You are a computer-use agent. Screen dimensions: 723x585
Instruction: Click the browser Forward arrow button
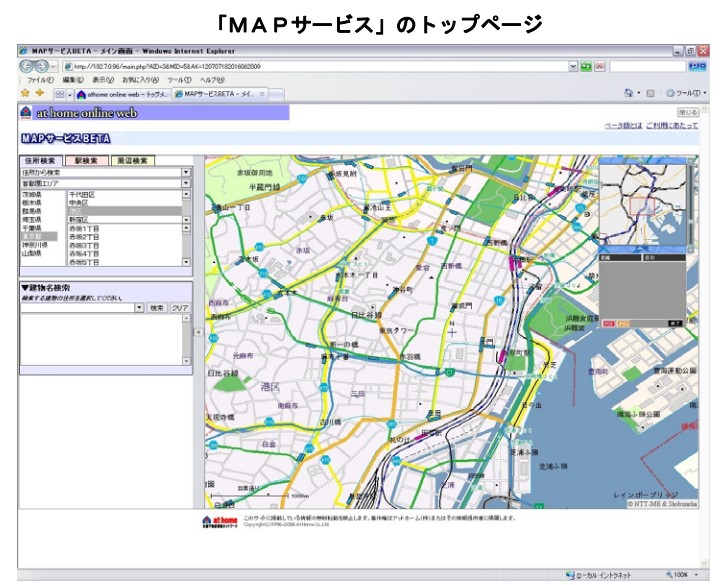click(41, 66)
